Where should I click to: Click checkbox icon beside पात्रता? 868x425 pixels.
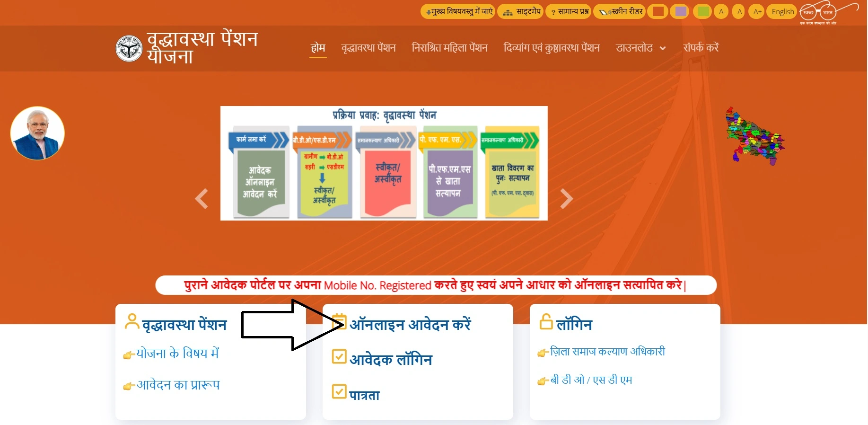pos(339,391)
